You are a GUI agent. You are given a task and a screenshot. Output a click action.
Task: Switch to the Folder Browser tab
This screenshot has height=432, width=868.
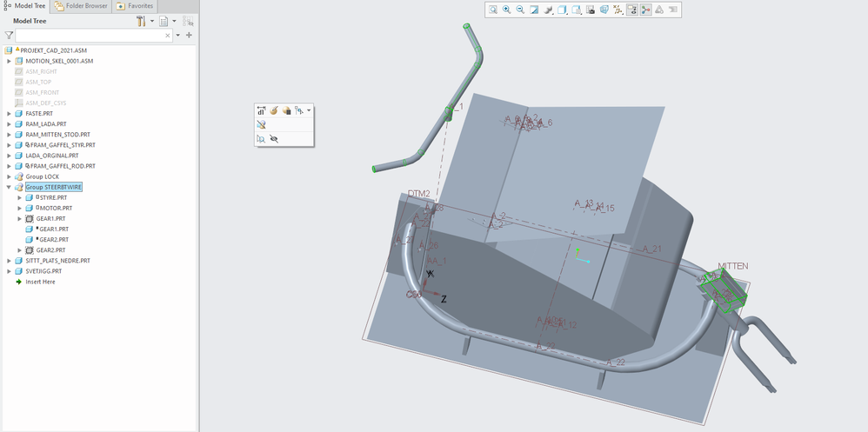pos(80,6)
